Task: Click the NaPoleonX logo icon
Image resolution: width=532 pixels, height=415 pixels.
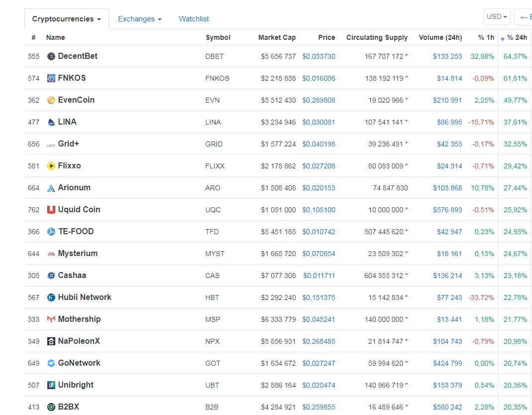Action: [51, 342]
